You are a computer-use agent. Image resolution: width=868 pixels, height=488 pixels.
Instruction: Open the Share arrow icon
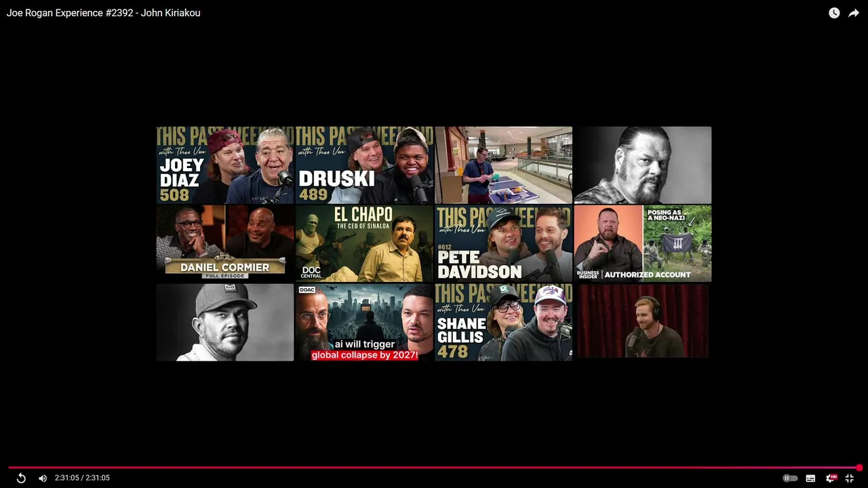(x=854, y=13)
